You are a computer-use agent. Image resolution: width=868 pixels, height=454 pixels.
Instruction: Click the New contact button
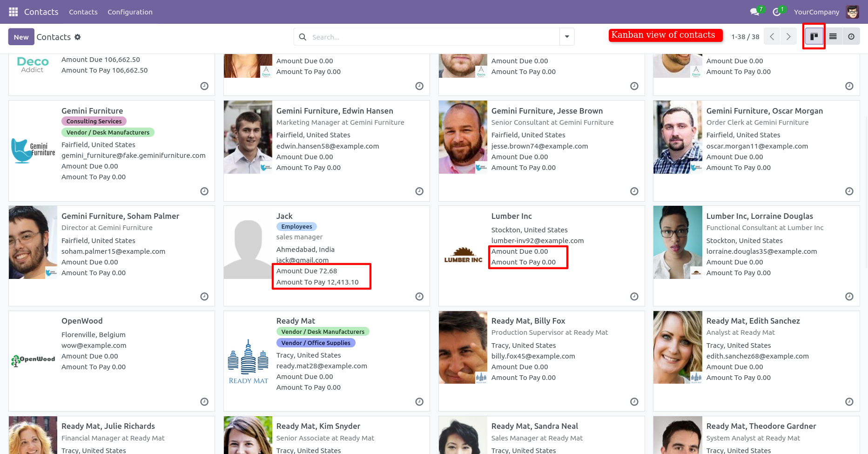21,37
